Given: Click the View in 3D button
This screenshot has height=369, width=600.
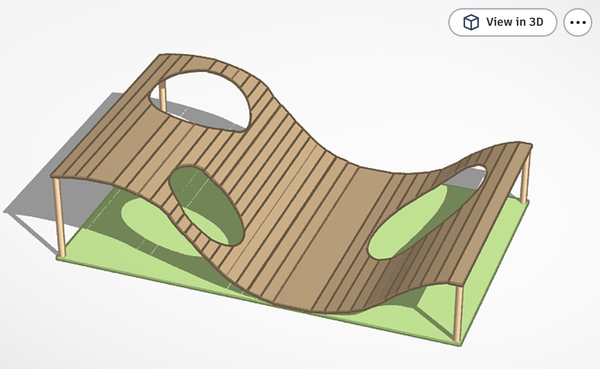Looking at the screenshot, I should point(502,22).
